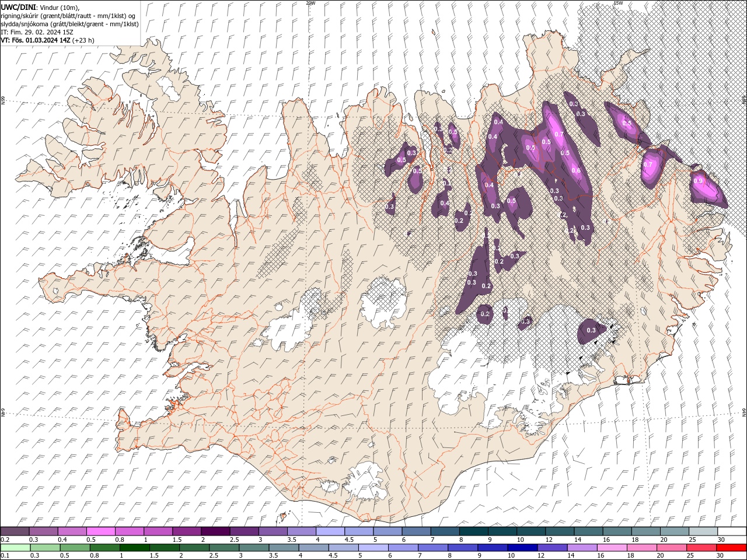Pick the top-row legend swatch starting at 6

[416, 531]
